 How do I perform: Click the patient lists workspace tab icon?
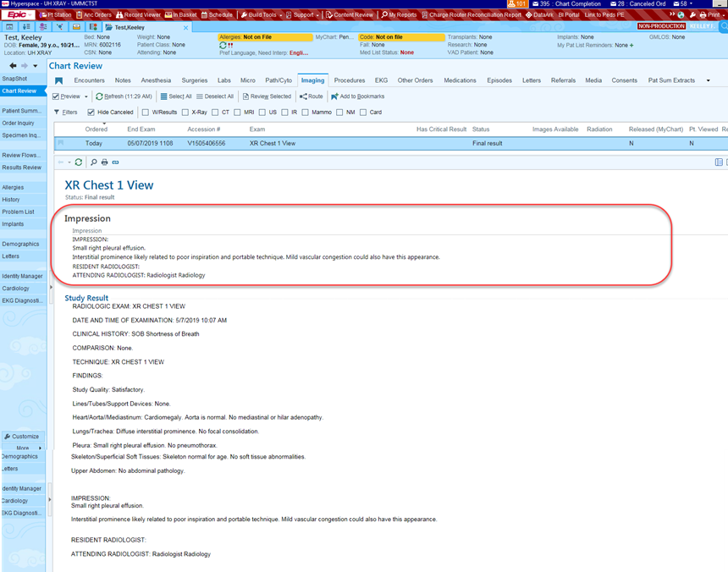[x=26, y=27]
